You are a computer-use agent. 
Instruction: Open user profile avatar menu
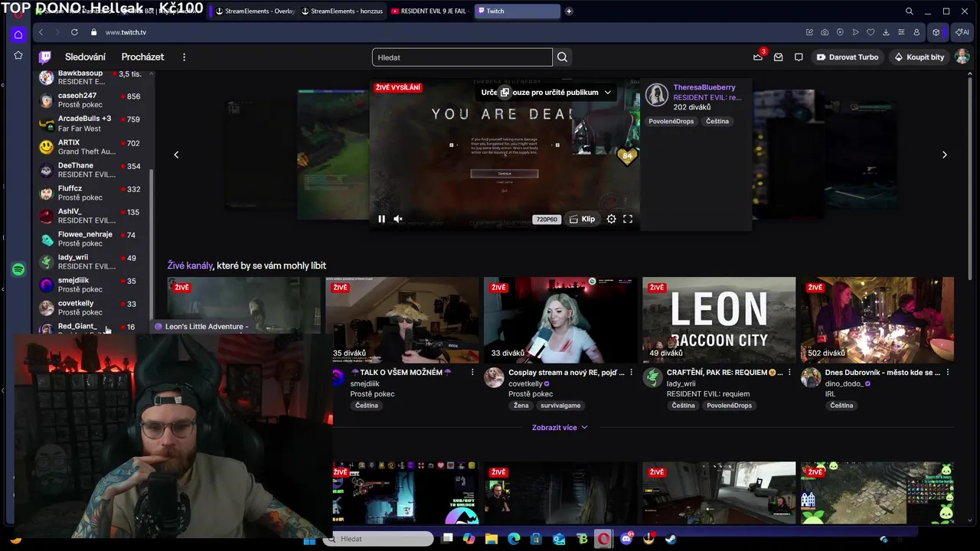[962, 57]
